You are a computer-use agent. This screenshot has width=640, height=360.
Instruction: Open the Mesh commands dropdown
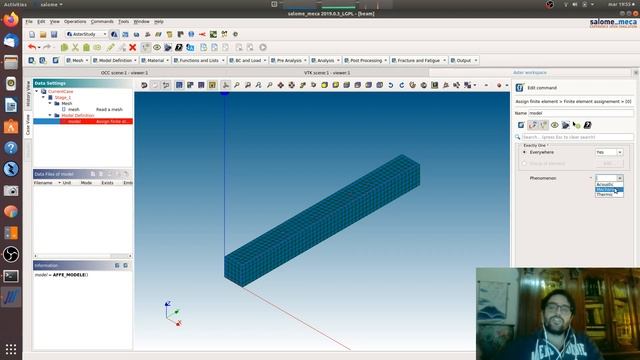tap(77, 60)
